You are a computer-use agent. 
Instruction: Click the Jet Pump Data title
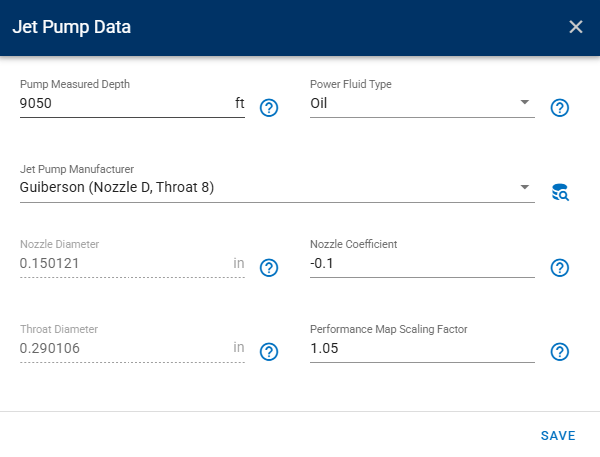click(71, 27)
